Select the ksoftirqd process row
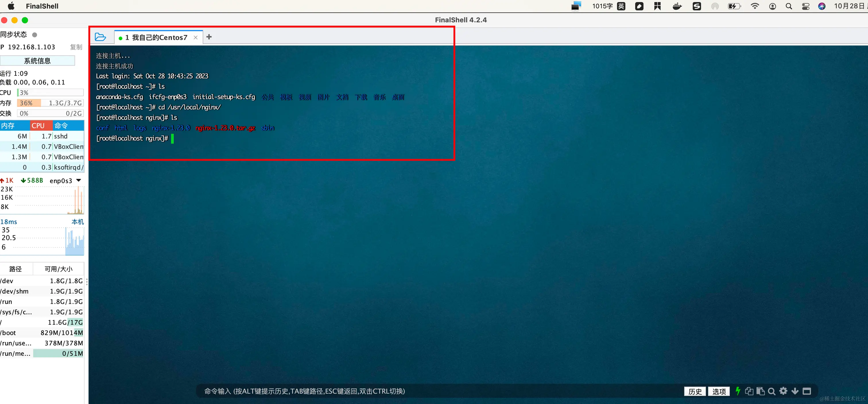 tap(42, 167)
